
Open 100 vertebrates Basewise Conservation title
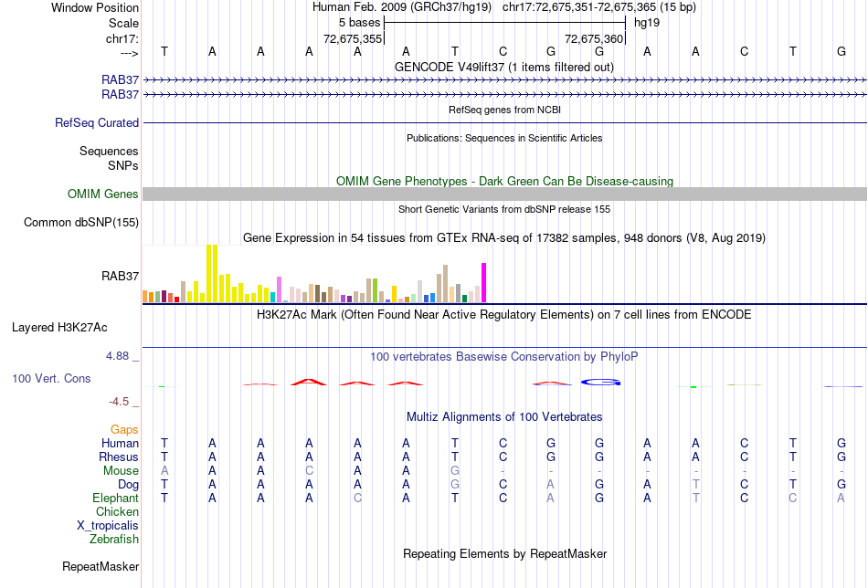click(503, 357)
